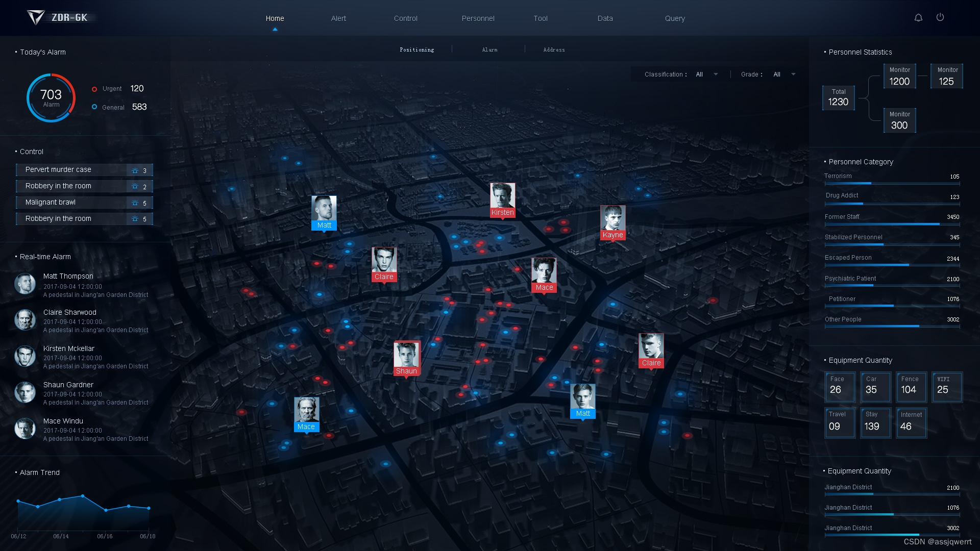Open the Classification dropdown
980x551 pixels.
706,74
